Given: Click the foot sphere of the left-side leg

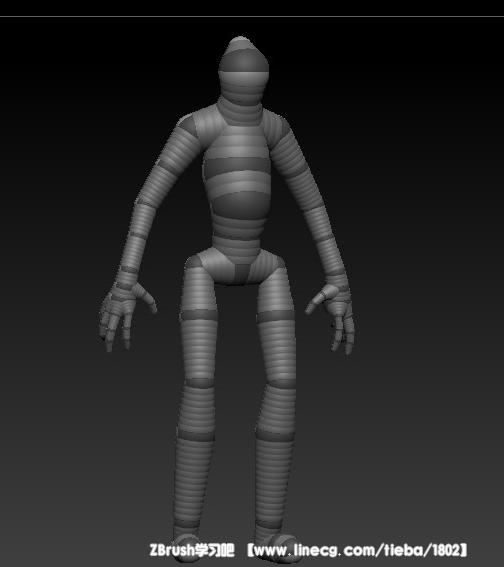Looking at the screenshot, I should (x=188, y=547).
